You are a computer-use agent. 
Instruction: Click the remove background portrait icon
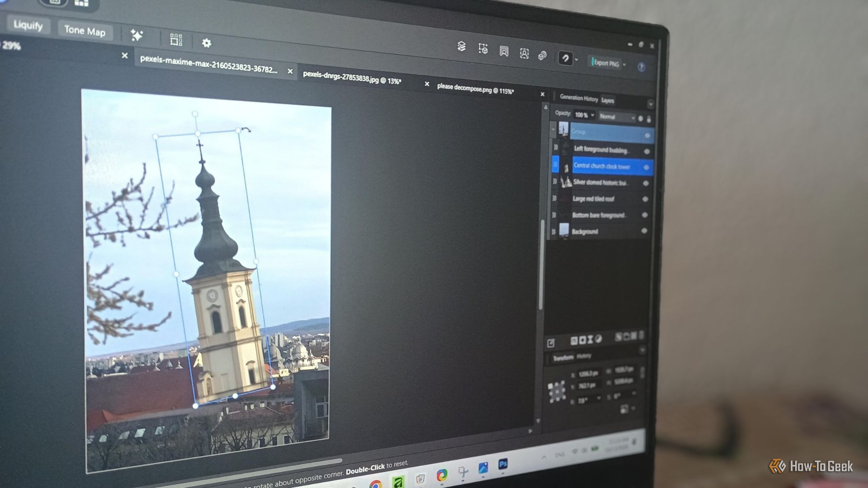(x=504, y=51)
